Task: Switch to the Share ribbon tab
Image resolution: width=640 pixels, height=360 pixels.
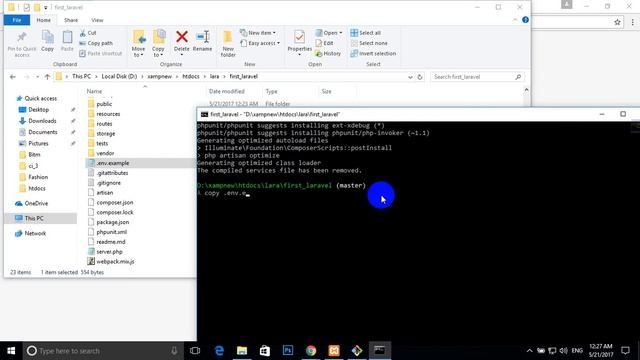Action: (71, 20)
